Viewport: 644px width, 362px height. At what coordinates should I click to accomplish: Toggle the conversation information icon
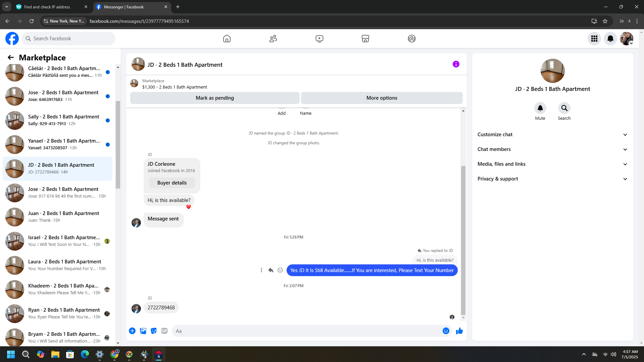[456, 64]
